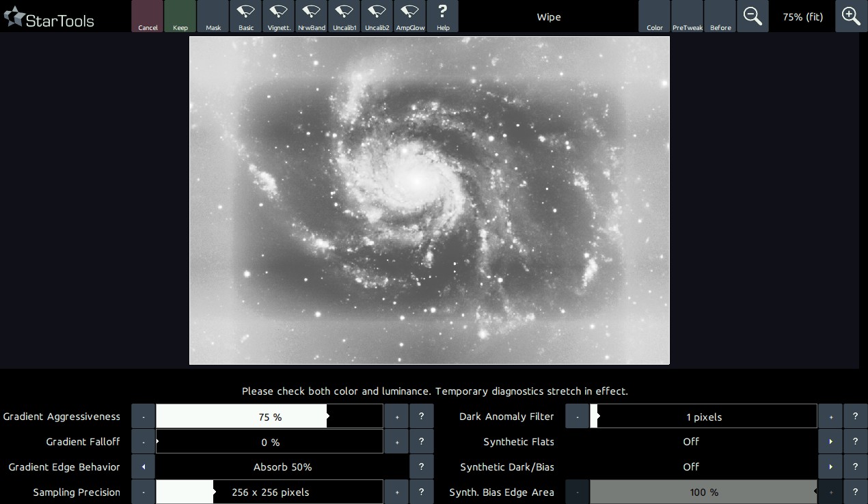
Task: Open the Help question mark button
Action: click(x=442, y=16)
